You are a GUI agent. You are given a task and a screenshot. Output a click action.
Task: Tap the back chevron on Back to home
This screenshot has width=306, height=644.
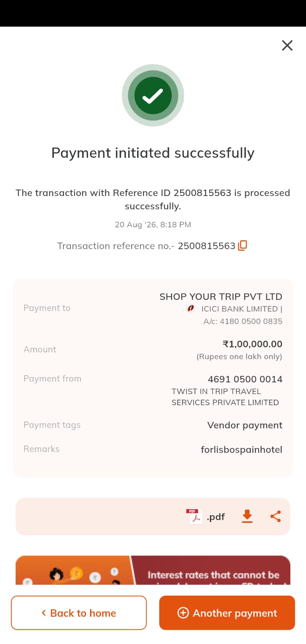pyautogui.click(x=44, y=613)
